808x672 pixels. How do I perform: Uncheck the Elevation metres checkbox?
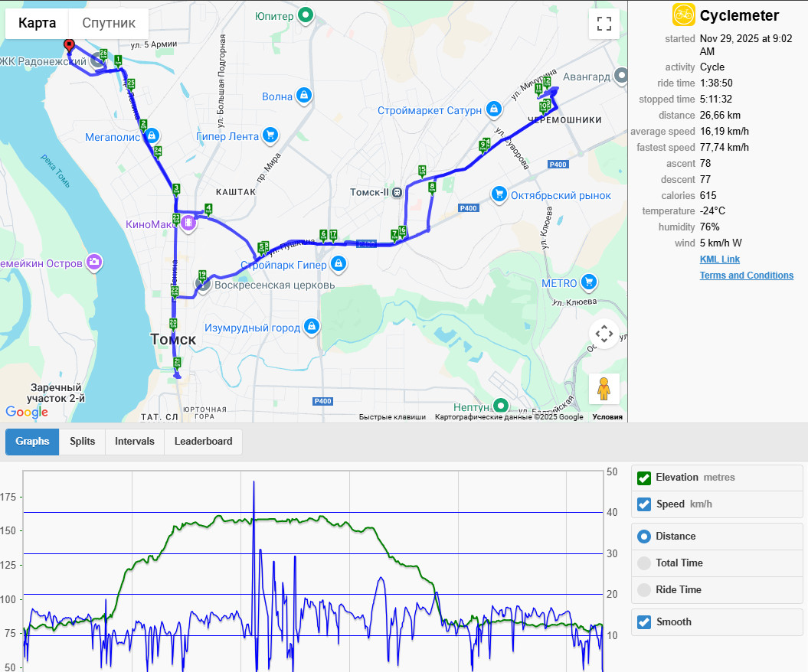coord(644,478)
